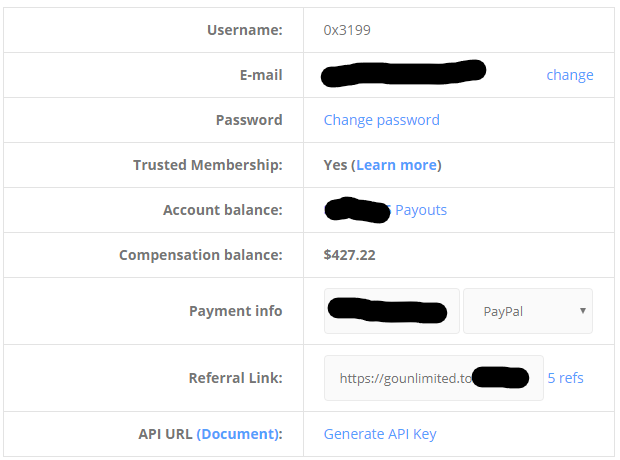View the Payouts page link
620x460 pixels.
pos(421,210)
